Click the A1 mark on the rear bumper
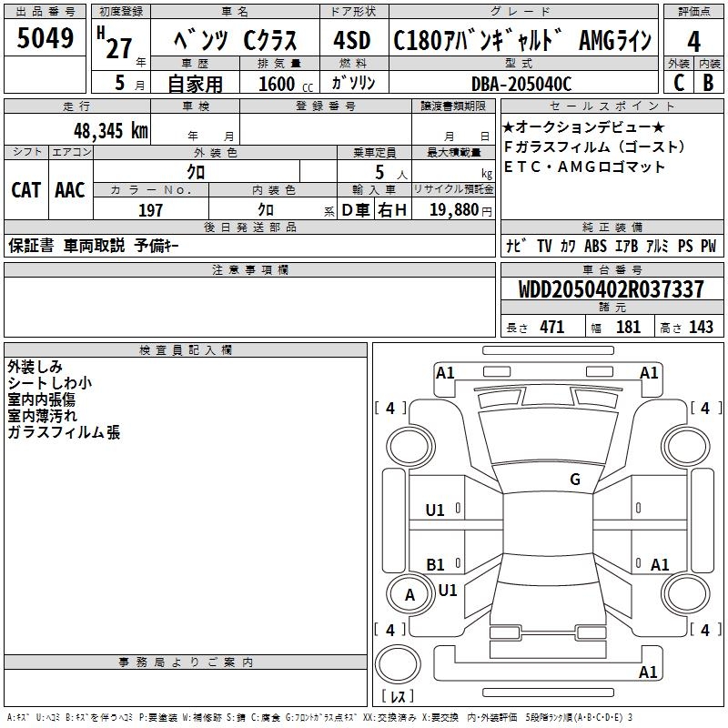 pyautogui.click(x=648, y=672)
